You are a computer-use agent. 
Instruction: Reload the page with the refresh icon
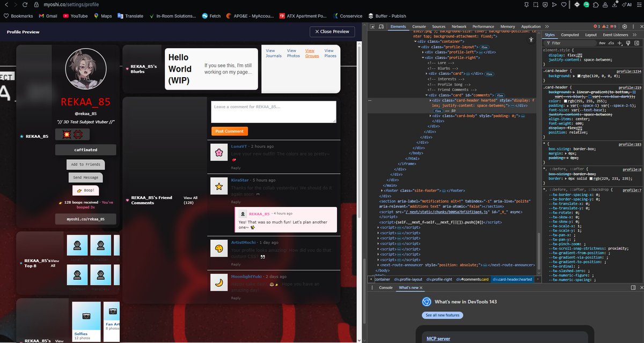24,4
